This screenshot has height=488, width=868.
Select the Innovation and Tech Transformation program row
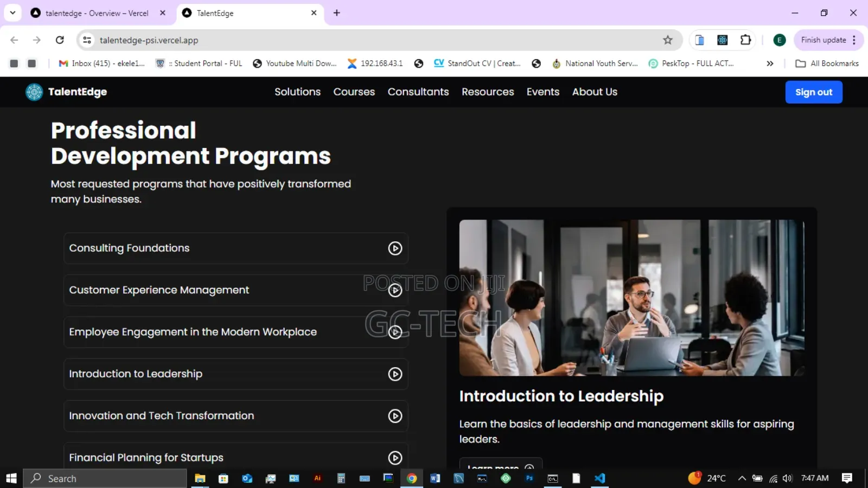coord(236,416)
